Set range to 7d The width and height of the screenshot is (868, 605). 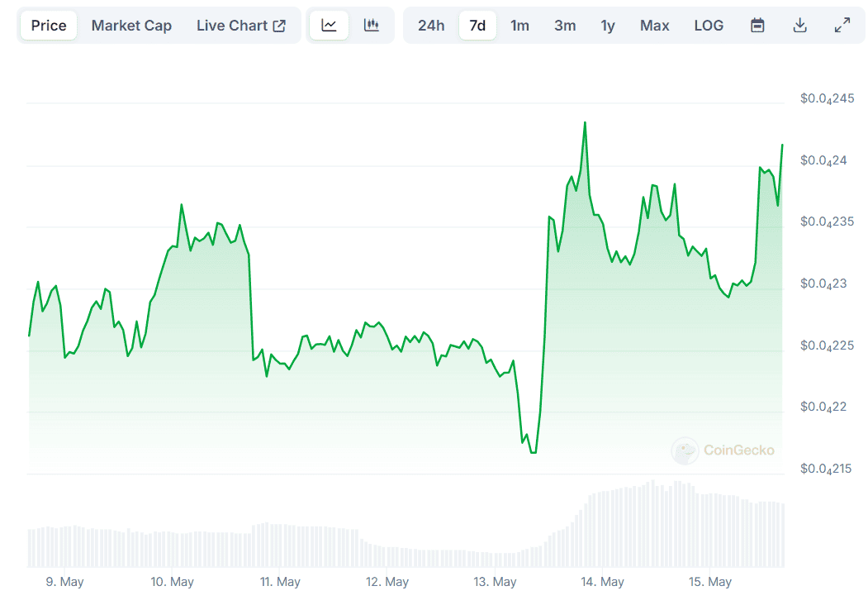tap(477, 26)
